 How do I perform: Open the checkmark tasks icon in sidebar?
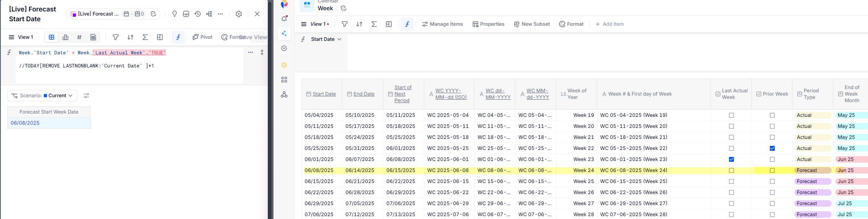pos(284,48)
